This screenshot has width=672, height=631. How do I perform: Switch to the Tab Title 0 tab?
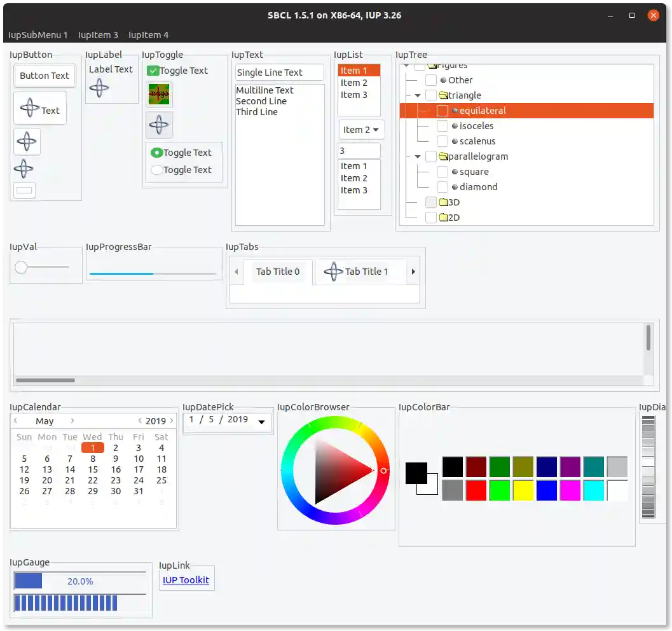pos(278,271)
